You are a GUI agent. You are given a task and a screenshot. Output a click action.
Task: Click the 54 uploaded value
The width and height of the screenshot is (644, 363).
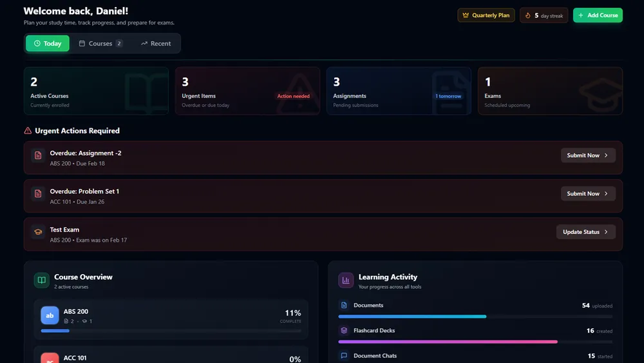597,306
